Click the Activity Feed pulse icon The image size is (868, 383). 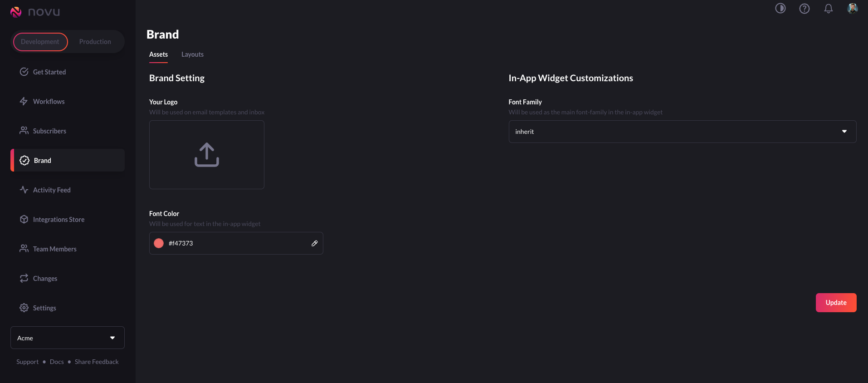coord(24,190)
